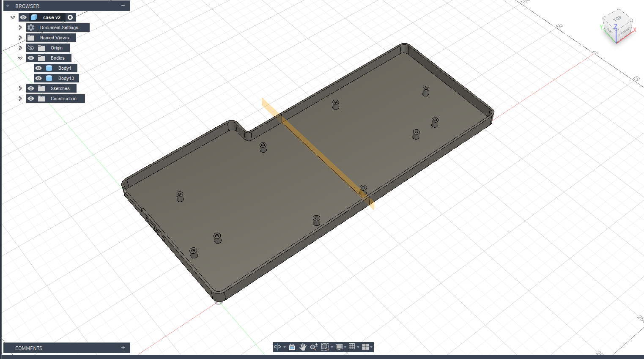Expand the Document Settings node

(20, 27)
